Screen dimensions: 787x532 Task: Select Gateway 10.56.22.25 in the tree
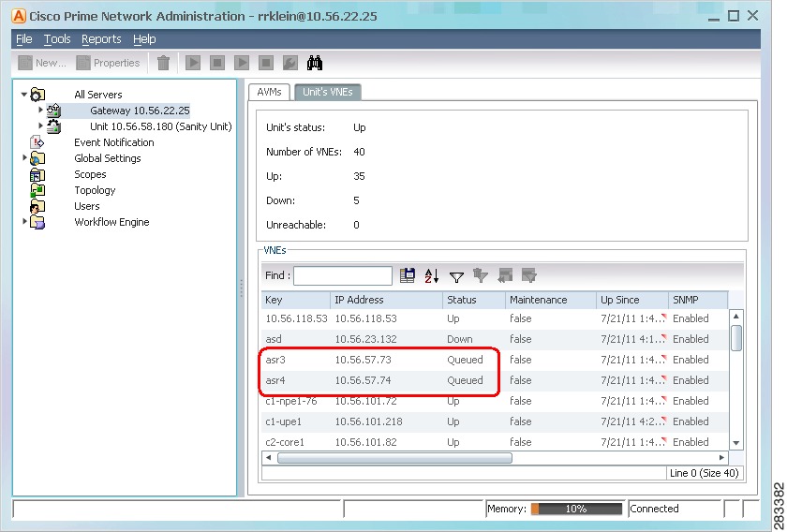click(x=140, y=111)
